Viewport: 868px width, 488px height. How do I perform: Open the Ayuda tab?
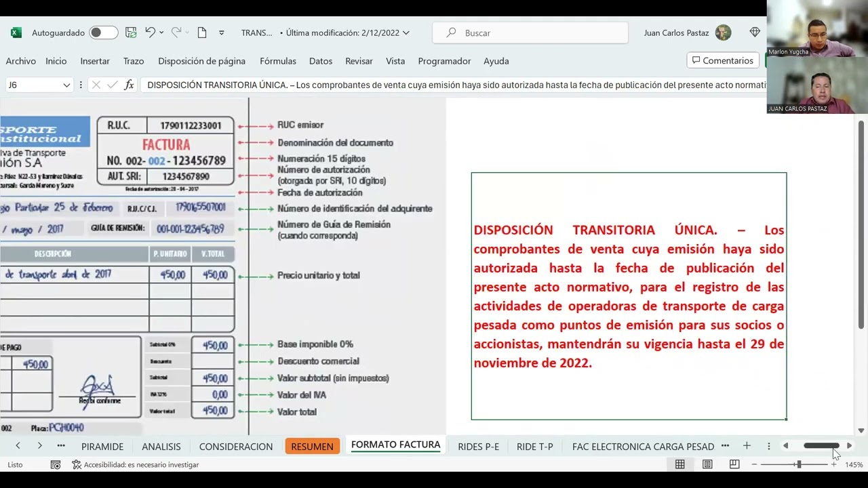(x=496, y=61)
